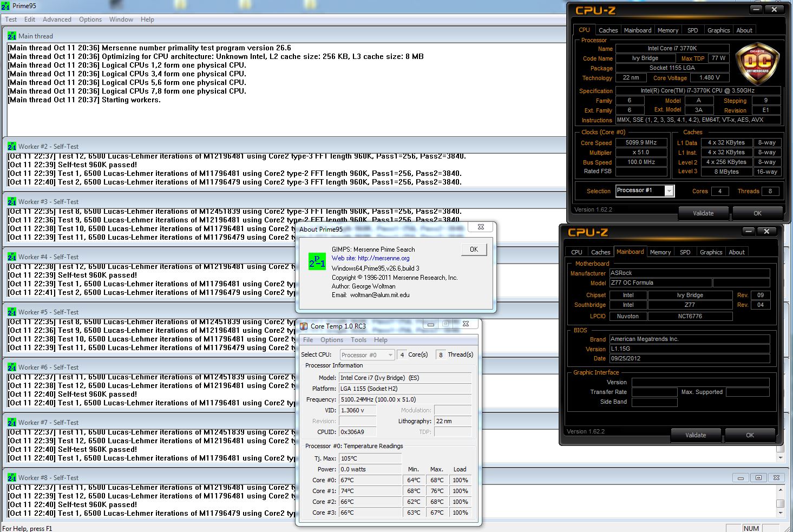
Task: Open the Options menu in Core Temp
Action: coord(331,340)
